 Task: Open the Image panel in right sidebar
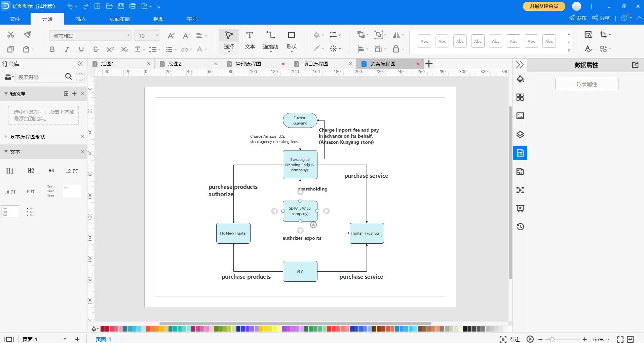point(520,116)
